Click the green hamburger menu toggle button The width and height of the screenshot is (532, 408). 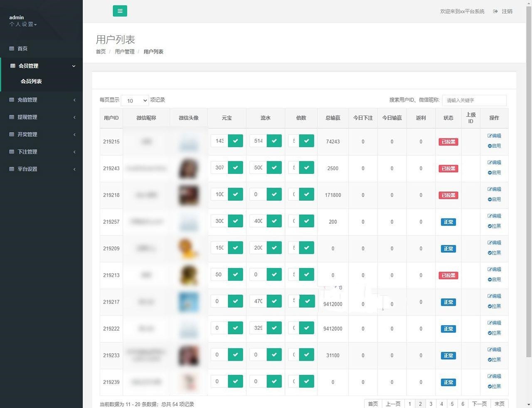click(x=120, y=11)
